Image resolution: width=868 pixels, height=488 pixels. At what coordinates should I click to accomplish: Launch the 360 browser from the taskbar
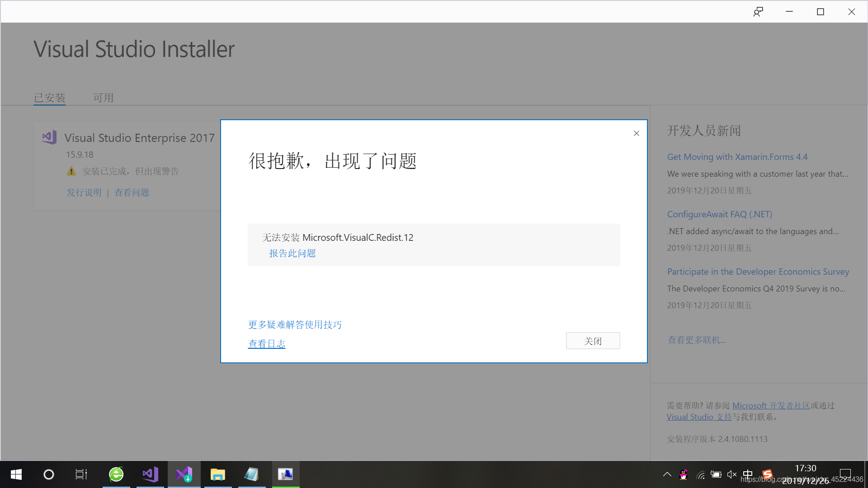point(116,474)
